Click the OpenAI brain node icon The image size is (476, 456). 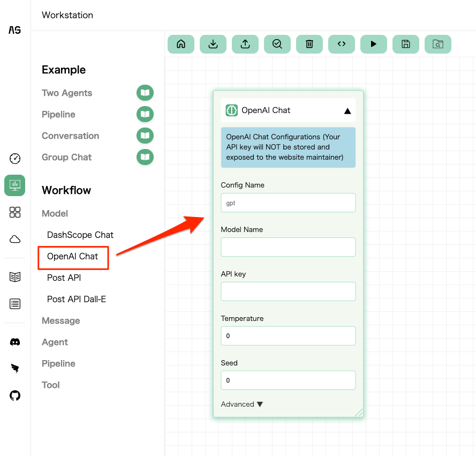pos(232,110)
